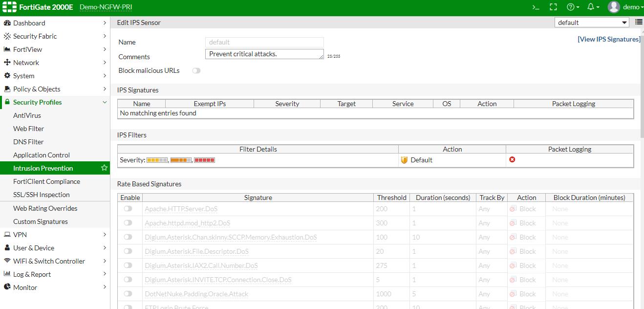Click the list view icon beside sensor dropdown
This screenshot has width=644, height=309.
(x=639, y=22)
